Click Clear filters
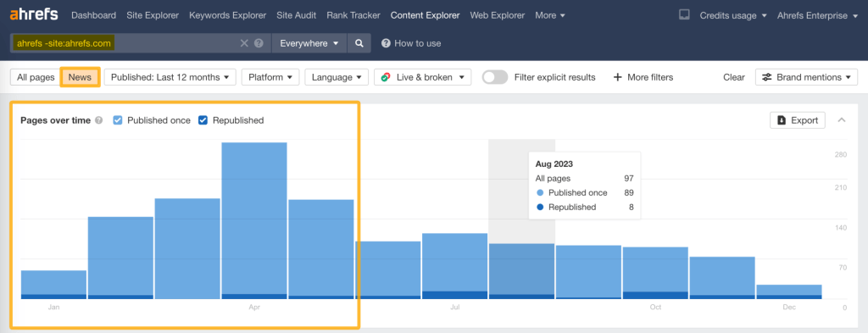This screenshot has width=868, height=333. click(734, 77)
